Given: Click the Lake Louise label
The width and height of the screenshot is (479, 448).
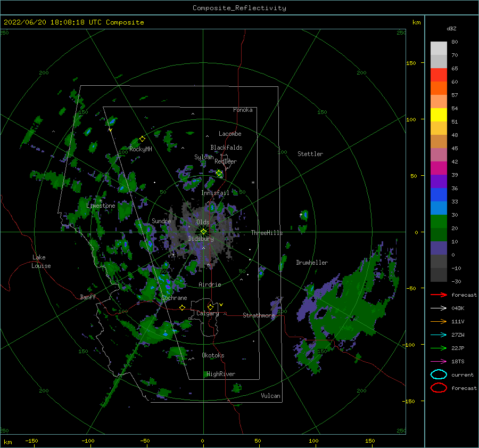Looking at the screenshot, I should pyautogui.click(x=42, y=262).
